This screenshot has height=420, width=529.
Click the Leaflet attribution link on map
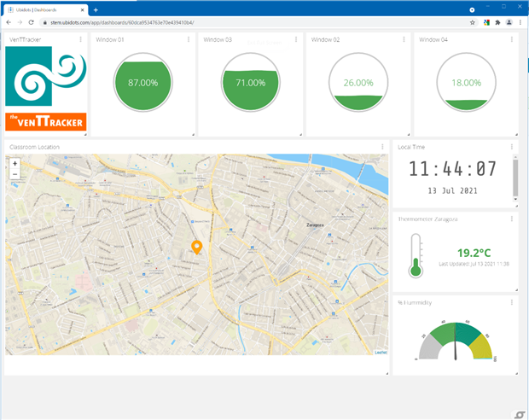(380, 352)
